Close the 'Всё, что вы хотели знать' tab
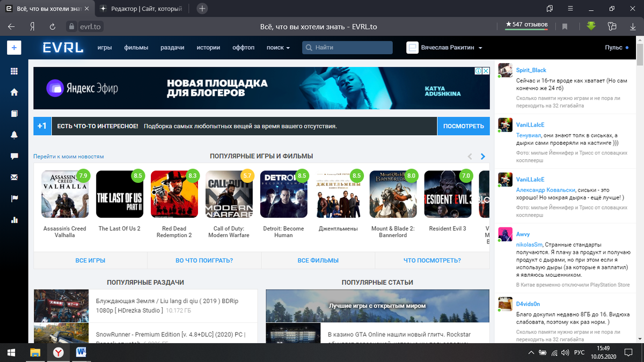 pyautogui.click(x=86, y=9)
